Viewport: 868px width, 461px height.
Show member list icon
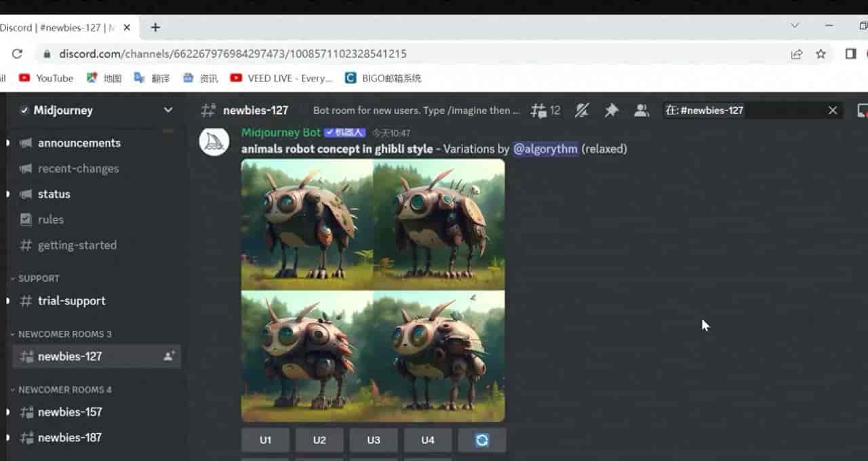pos(642,111)
